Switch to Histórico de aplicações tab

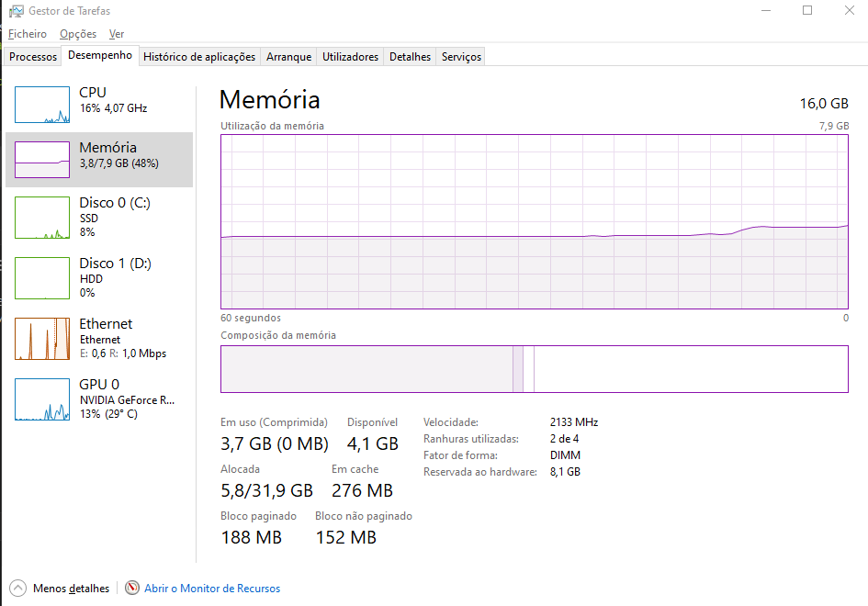199,57
